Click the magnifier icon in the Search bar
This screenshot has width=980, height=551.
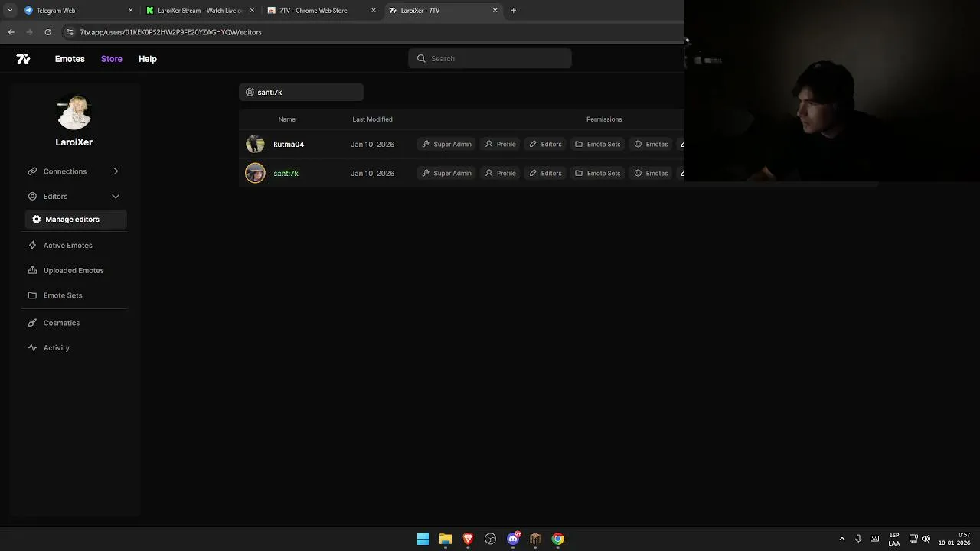(421, 58)
